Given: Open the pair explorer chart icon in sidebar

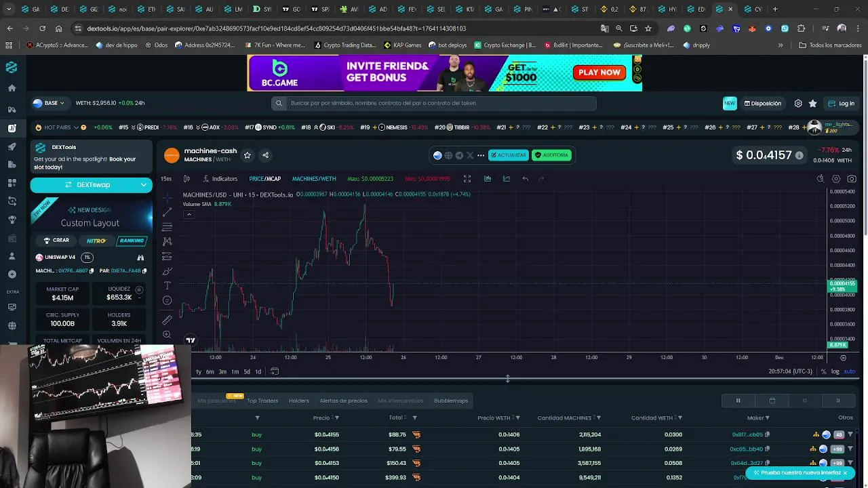Looking at the screenshot, I should point(12,128).
